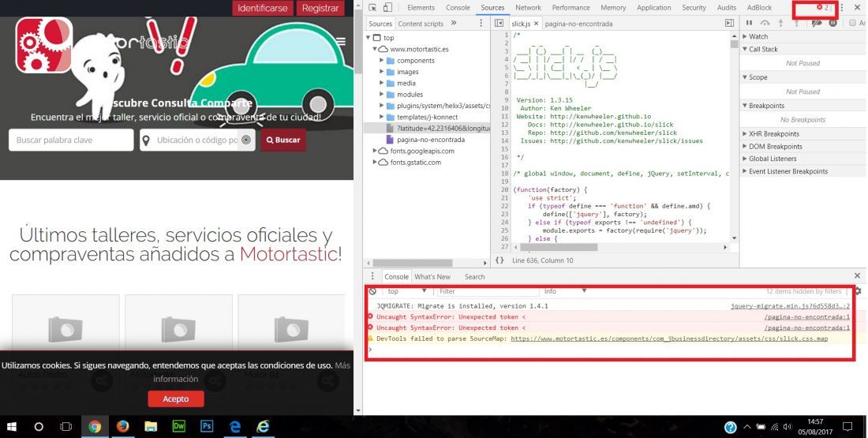
Task: Click the error count indicator showing 2
Action: pyautogui.click(x=822, y=8)
